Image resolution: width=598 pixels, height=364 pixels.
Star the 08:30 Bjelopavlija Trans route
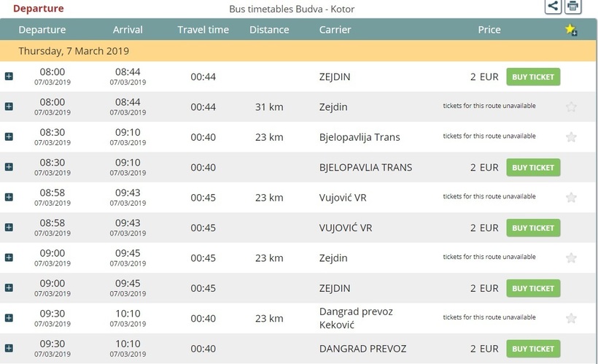(x=571, y=137)
